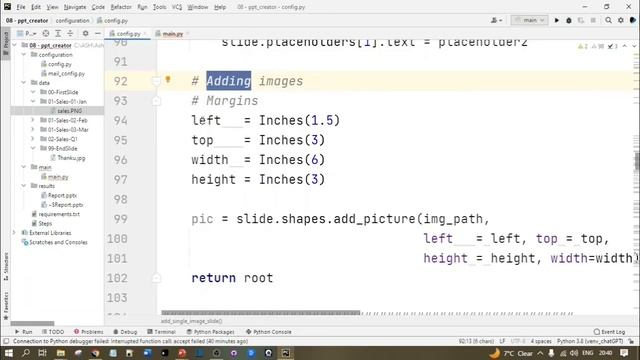This screenshot has height=360, width=640.
Task: Toggle code fold marker on line 93
Action: (x=156, y=101)
